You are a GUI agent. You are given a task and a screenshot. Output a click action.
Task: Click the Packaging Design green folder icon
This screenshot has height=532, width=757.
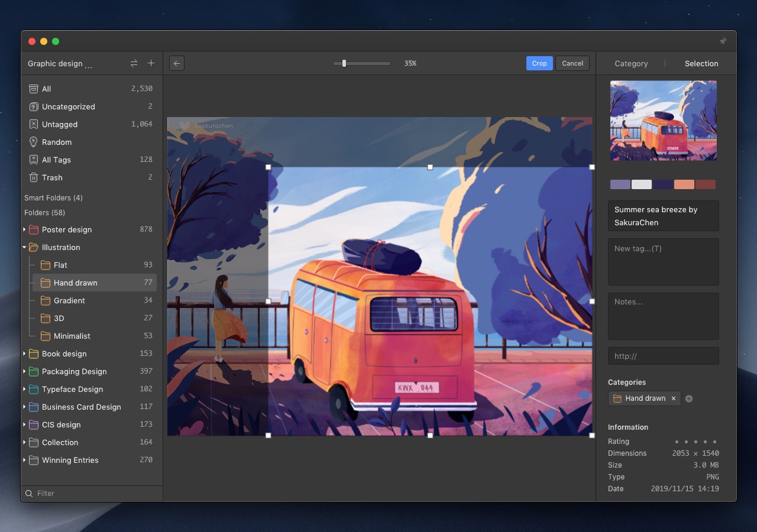(34, 371)
